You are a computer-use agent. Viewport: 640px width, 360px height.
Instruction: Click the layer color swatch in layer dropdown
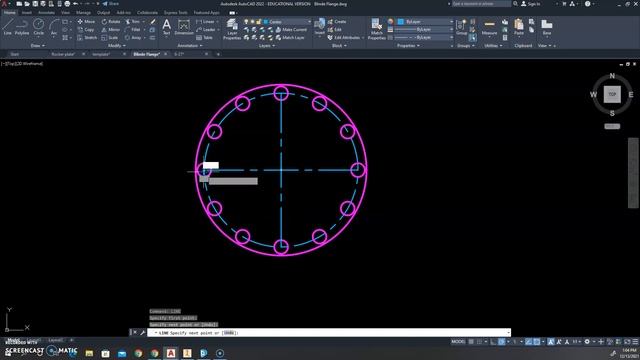point(266,22)
